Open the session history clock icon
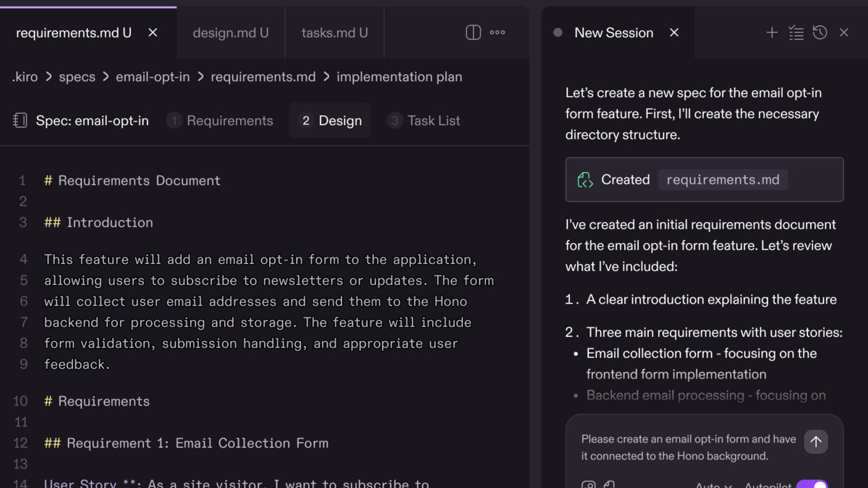868x488 pixels. [x=820, y=33]
